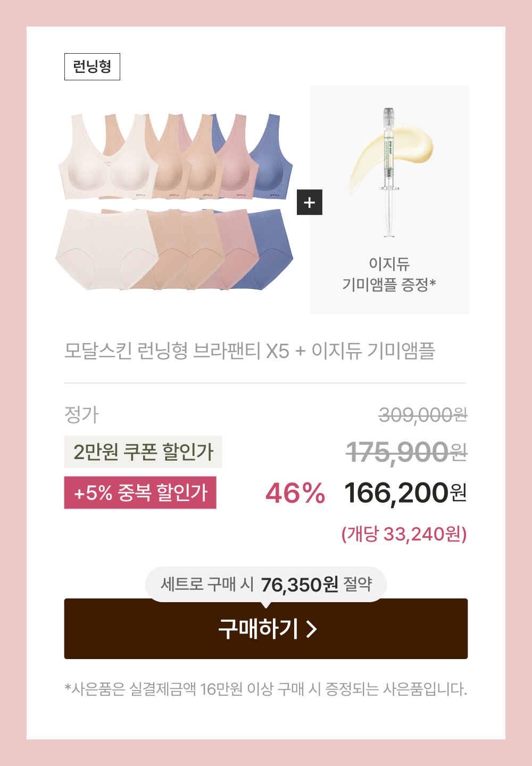532x766 pixels.
Task: Click the ivory panty image
Action: click(x=106, y=249)
